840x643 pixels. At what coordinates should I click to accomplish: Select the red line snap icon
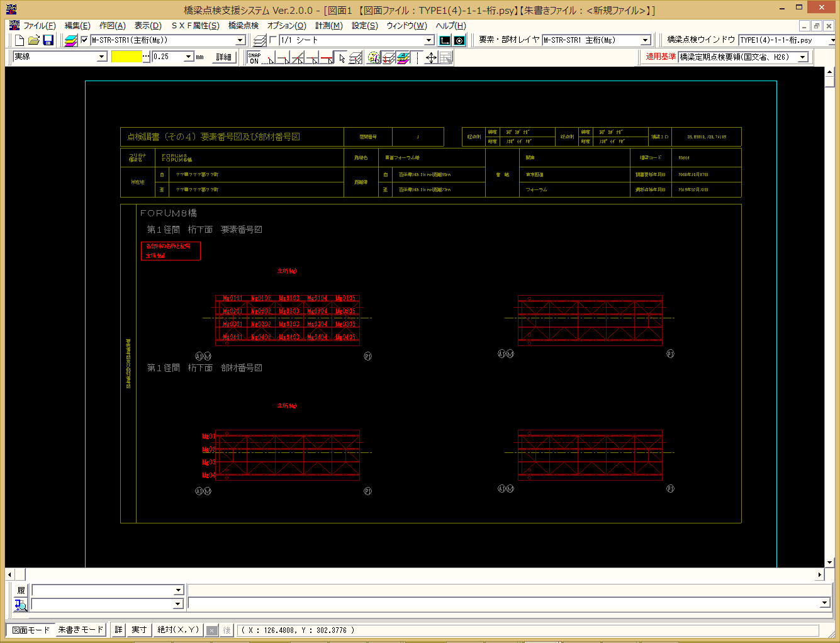327,58
